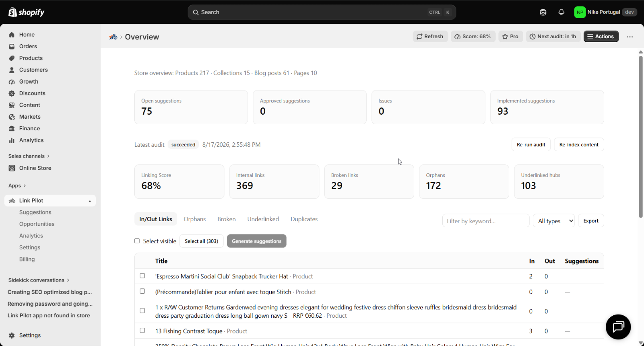Check the Tablier pour enfant row checkbox
This screenshot has height=362, width=644.
[142, 291]
